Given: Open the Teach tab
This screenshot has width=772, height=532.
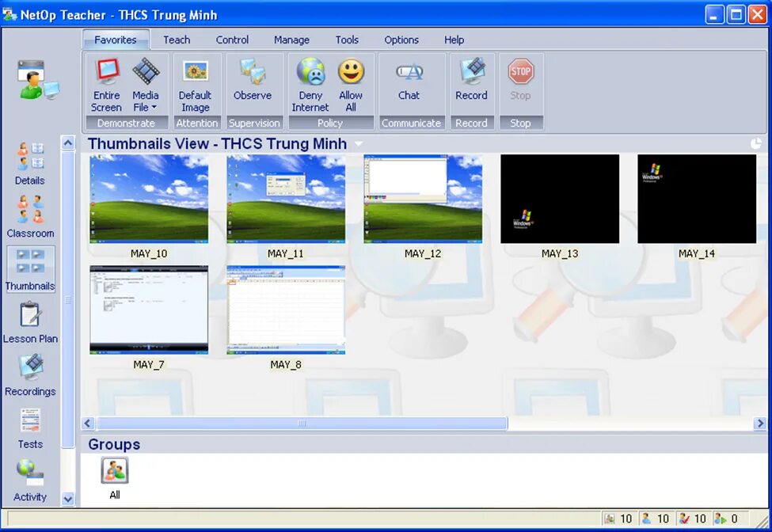Looking at the screenshot, I should (177, 40).
